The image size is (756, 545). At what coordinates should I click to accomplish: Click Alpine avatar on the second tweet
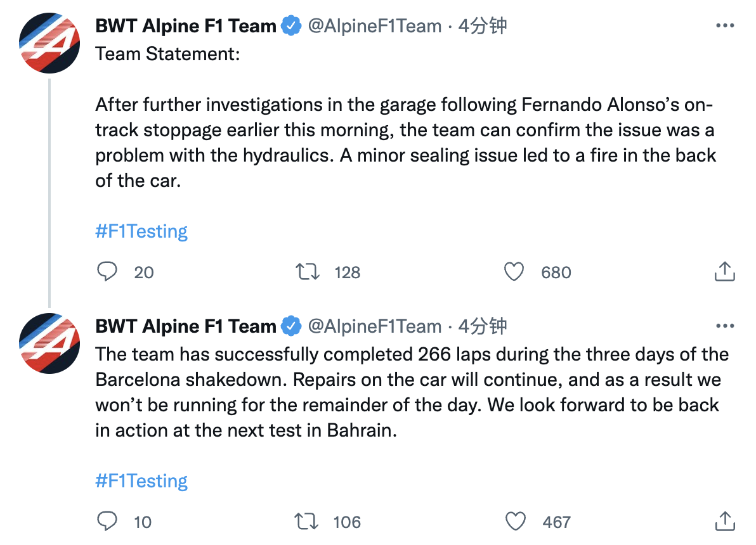(x=49, y=343)
